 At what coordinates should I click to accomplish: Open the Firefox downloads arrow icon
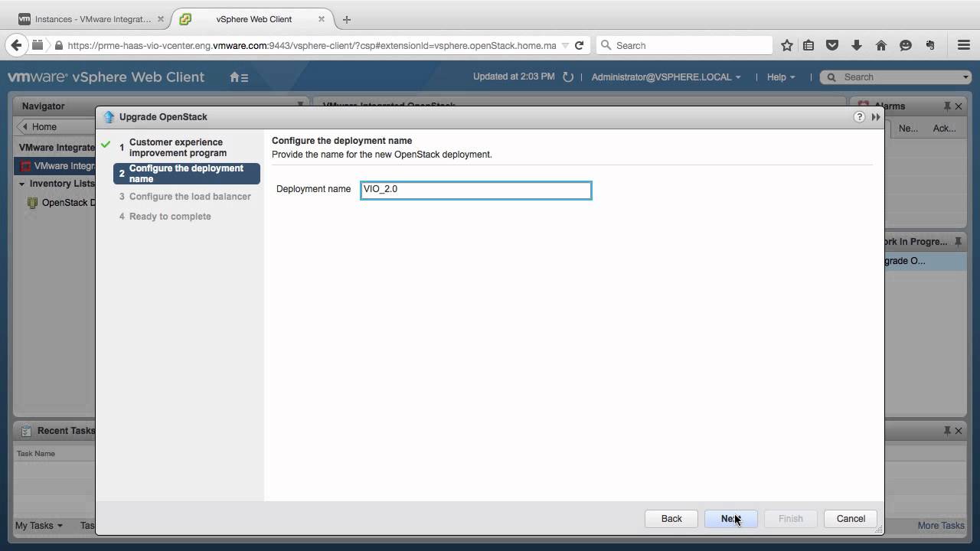(x=857, y=45)
